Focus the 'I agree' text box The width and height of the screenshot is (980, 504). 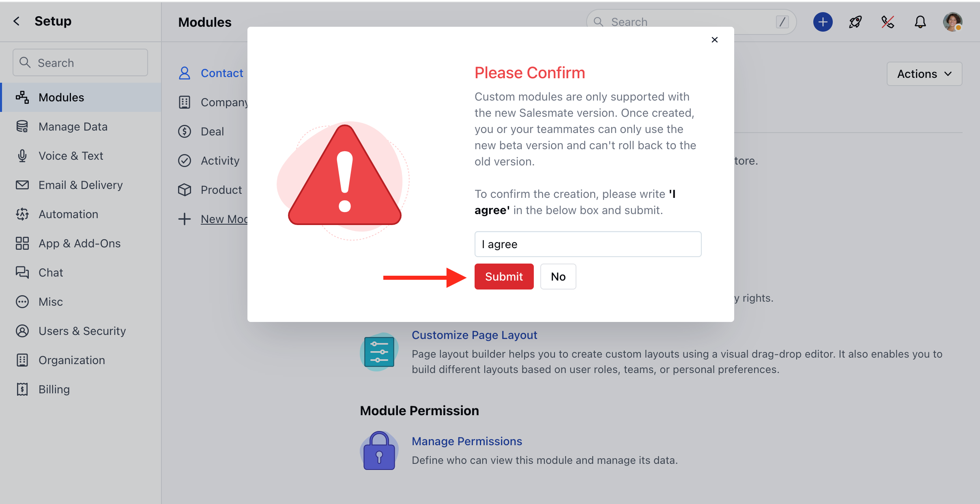click(588, 244)
